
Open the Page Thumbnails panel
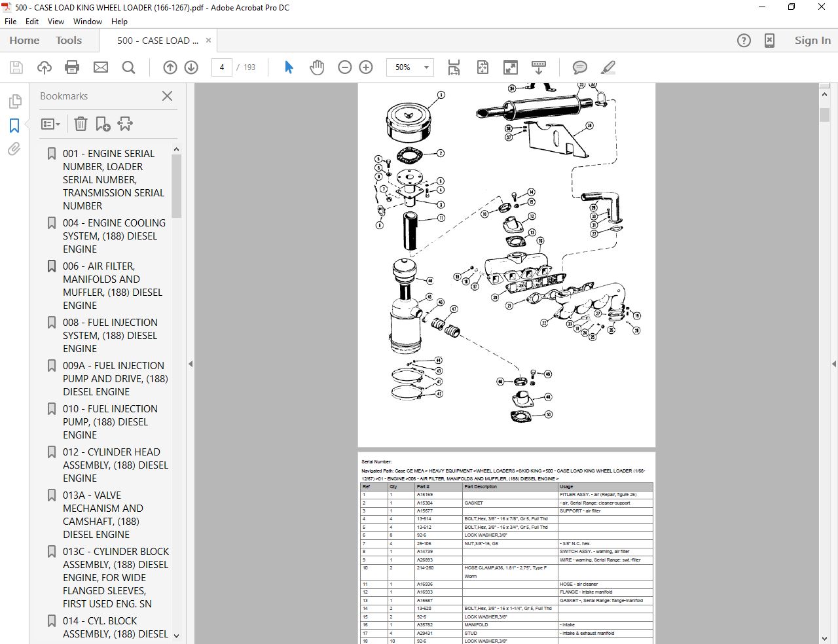coord(13,101)
